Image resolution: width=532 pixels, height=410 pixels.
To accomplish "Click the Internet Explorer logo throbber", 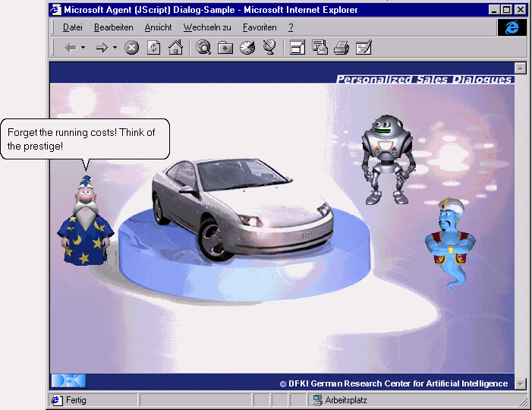I will pyautogui.click(x=512, y=27).
